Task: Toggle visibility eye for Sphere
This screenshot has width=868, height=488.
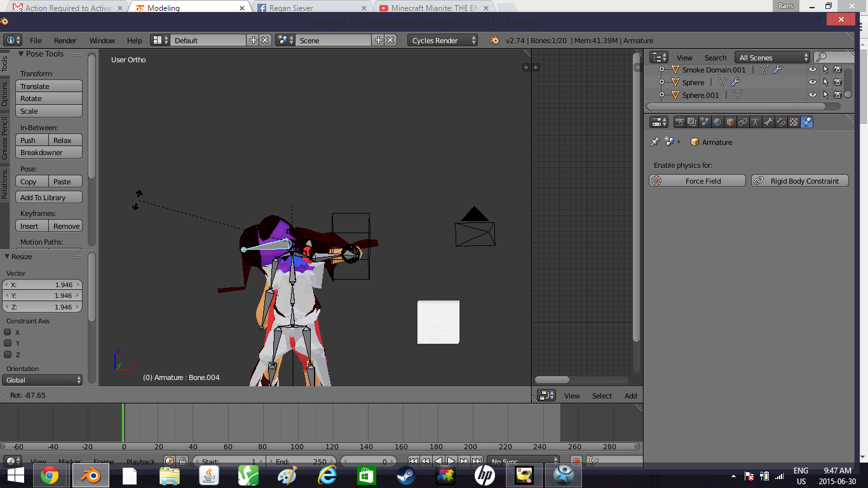Action: 812,82
